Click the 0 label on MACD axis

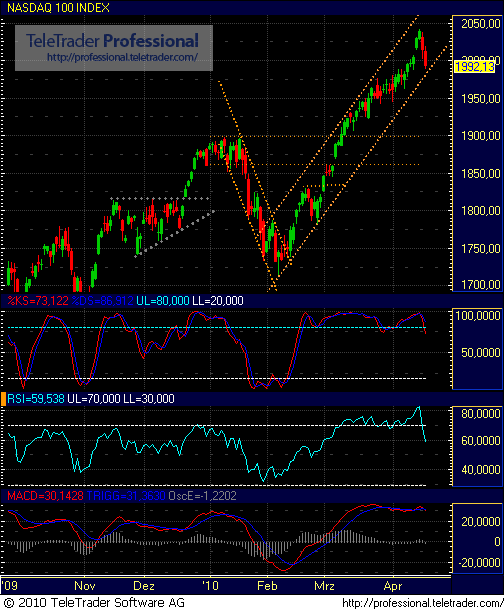(497, 542)
